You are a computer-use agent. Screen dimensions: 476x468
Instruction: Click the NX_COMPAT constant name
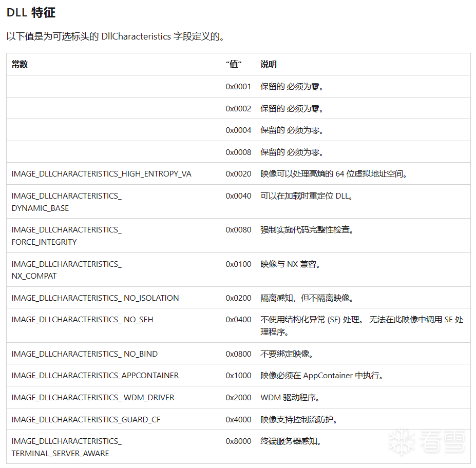[x=66, y=270]
